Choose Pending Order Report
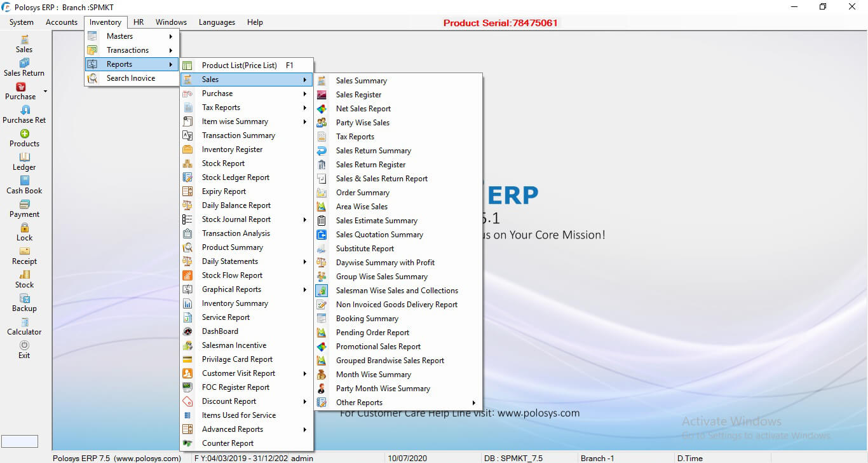The width and height of the screenshot is (868, 463). click(x=398, y=333)
